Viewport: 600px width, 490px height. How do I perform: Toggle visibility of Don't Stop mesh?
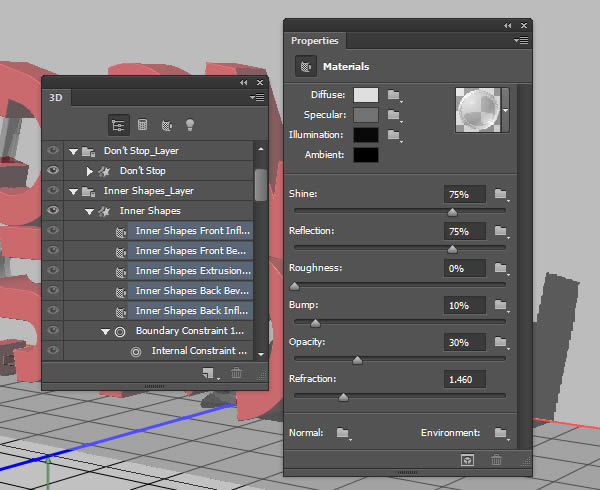[x=53, y=170]
